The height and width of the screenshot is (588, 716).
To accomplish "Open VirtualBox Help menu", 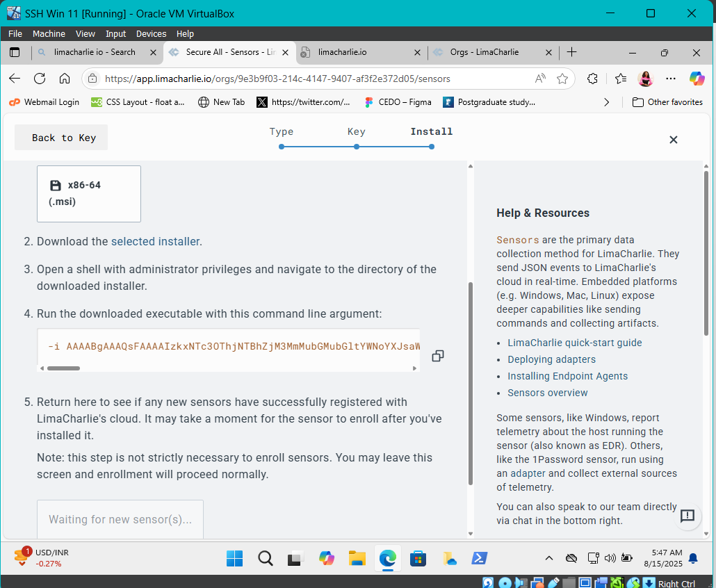I will tap(185, 34).
